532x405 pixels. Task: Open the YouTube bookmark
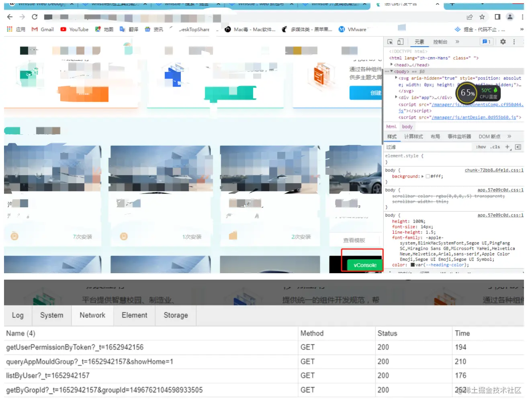click(74, 29)
